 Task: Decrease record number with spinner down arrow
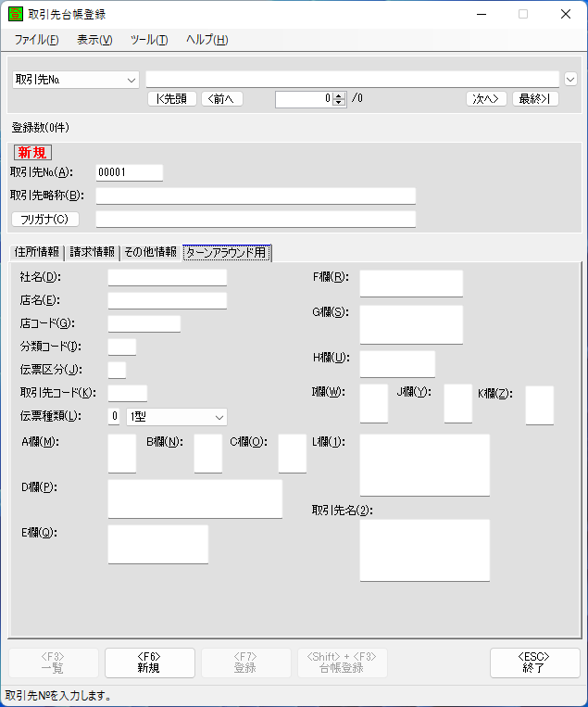(339, 103)
